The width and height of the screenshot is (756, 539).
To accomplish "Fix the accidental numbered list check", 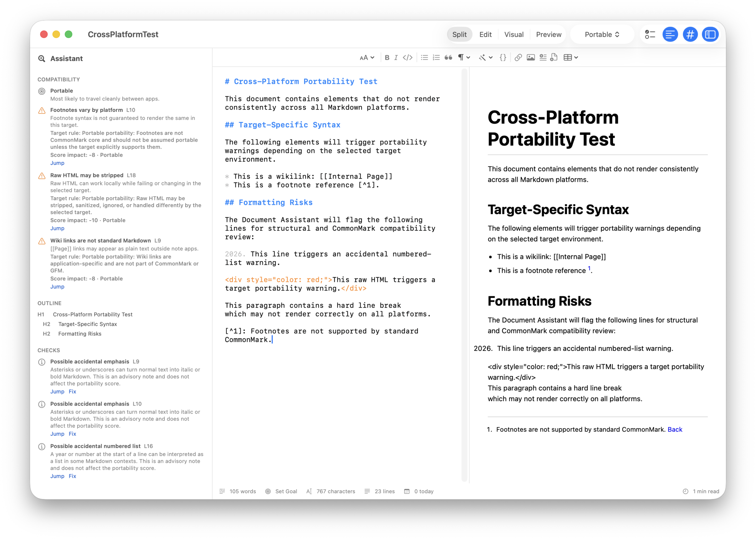I will tap(72, 476).
